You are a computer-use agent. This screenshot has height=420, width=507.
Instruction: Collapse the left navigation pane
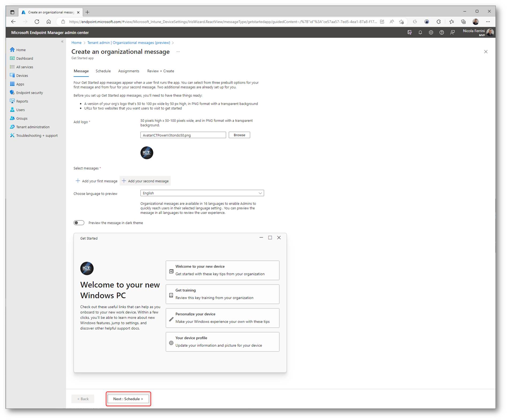[x=62, y=41]
